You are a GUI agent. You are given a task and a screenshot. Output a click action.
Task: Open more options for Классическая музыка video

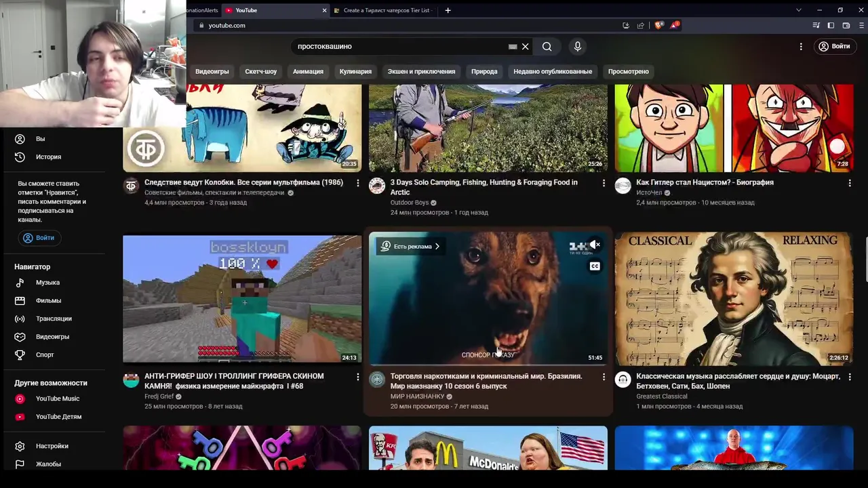pos(850,377)
